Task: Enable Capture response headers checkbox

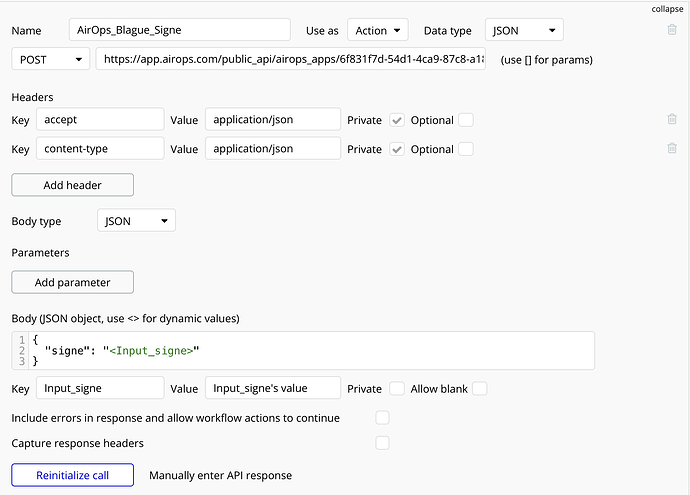Action: coord(382,443)
